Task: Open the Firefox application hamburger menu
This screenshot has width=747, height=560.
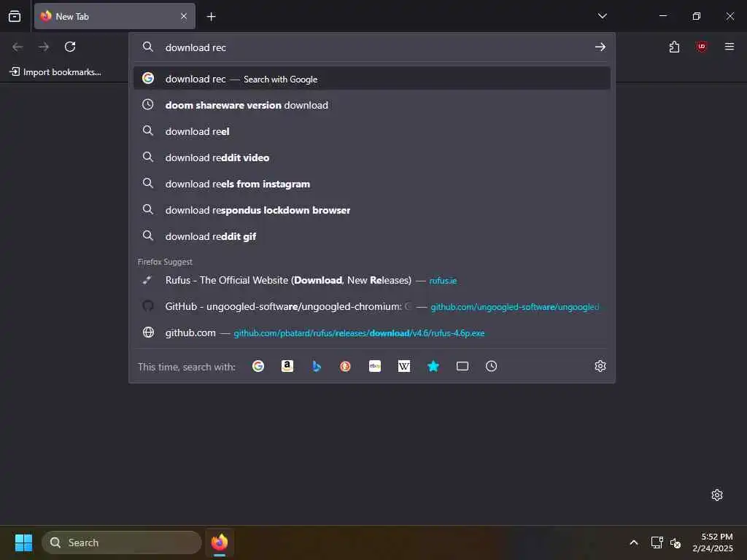Action: coord(729,47)
